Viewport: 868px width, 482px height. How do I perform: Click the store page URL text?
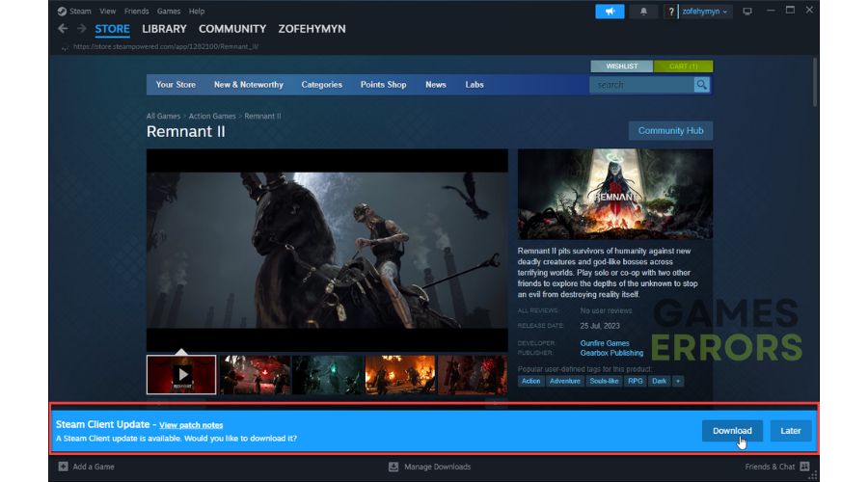(x=166, y=46)
